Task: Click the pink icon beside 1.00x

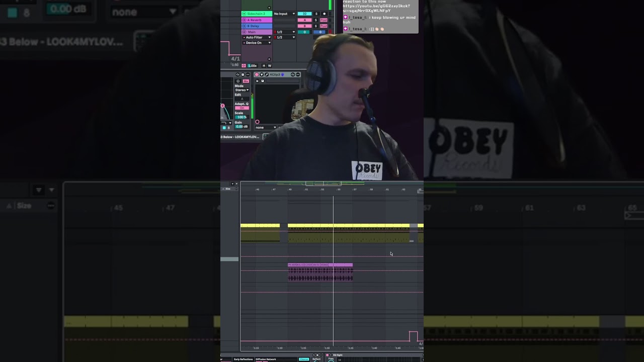Action: point(244,66)
